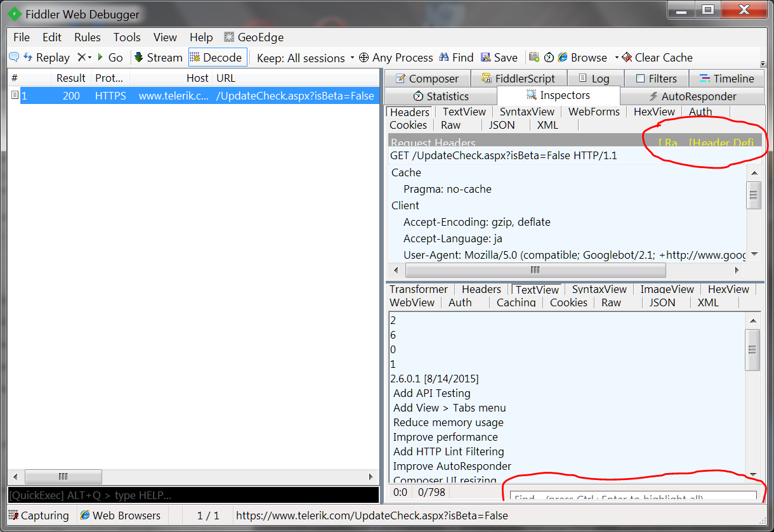Select request WebForms inspector tab
Image resolution: width=774 pixels, height=532 pixels.
click(x=594, y=112)
